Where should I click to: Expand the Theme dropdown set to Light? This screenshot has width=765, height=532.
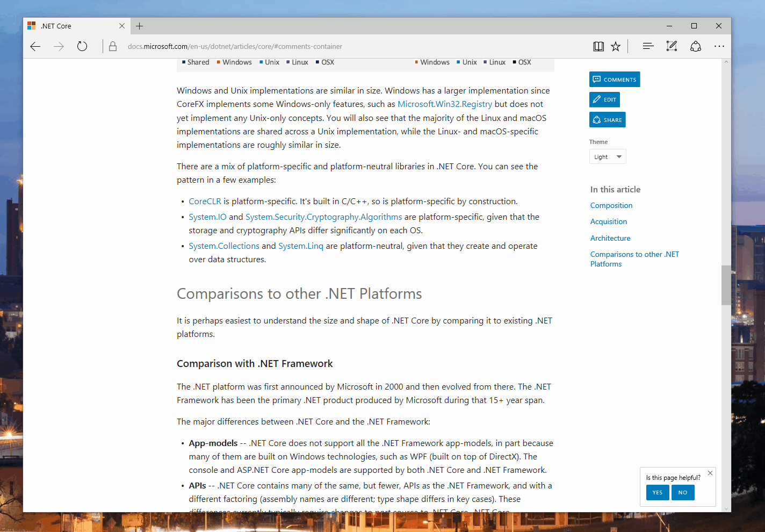click(608, 157)
